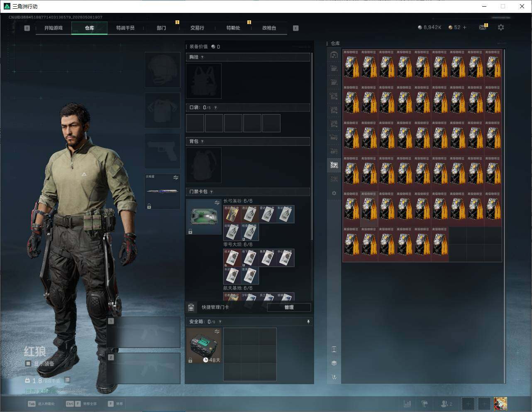Switch to the 改枪台 tab

coord(269,28)
